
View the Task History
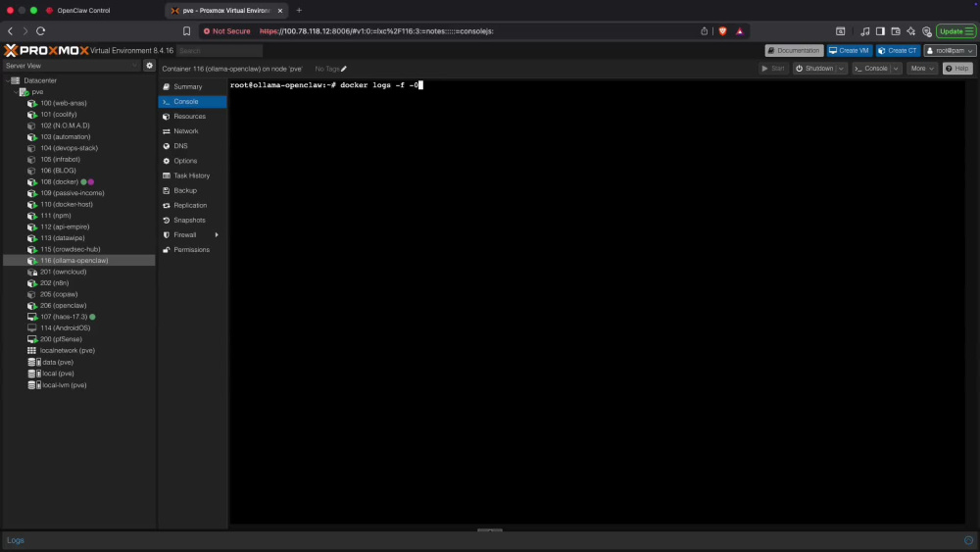[192, 176]
